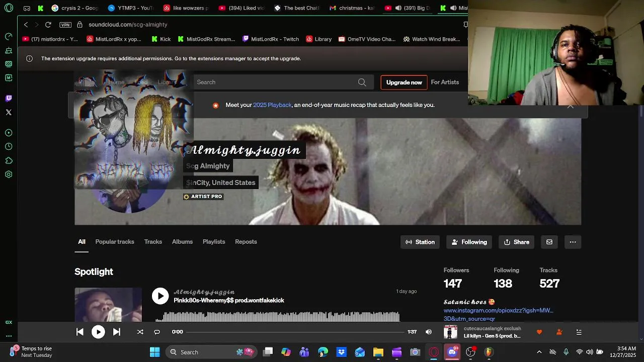Open X (Twitter) panel in sidebar
644x362 pixels.
[9, 112]
